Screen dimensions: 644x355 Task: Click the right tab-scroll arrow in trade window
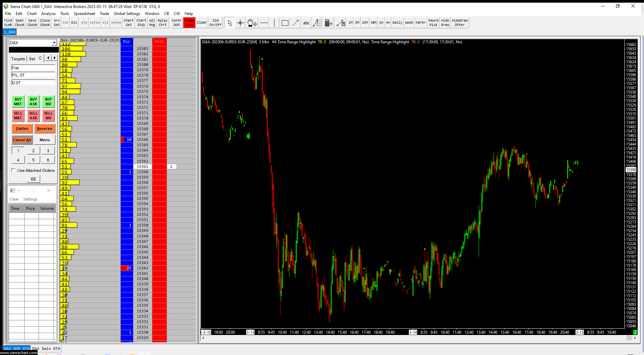(x=55, y=58)
